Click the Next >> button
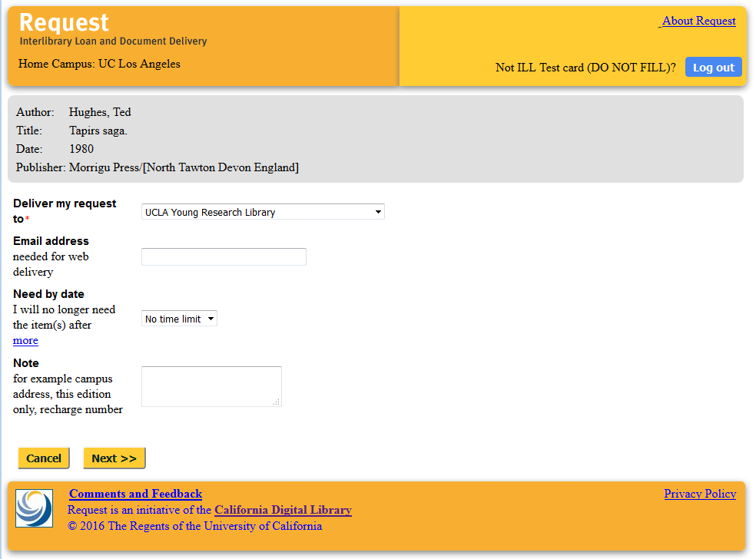Screen dimensions: 756x559 point(114,458)
